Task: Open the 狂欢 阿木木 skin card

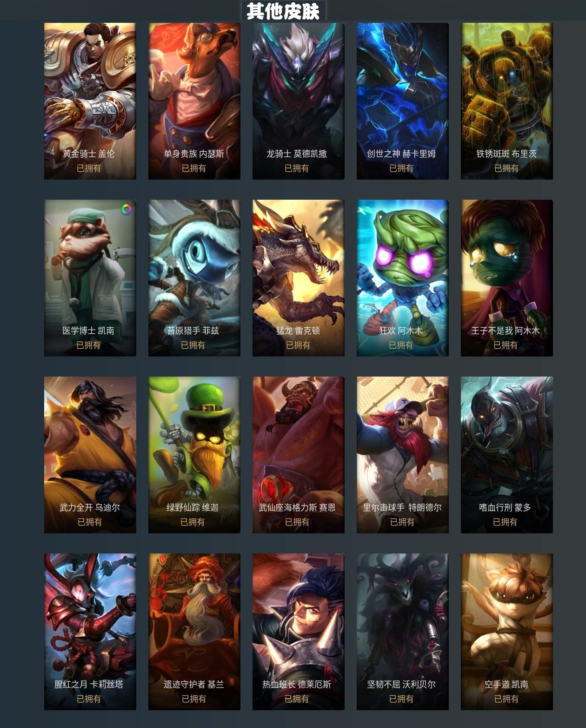Action: coord(403,278)
